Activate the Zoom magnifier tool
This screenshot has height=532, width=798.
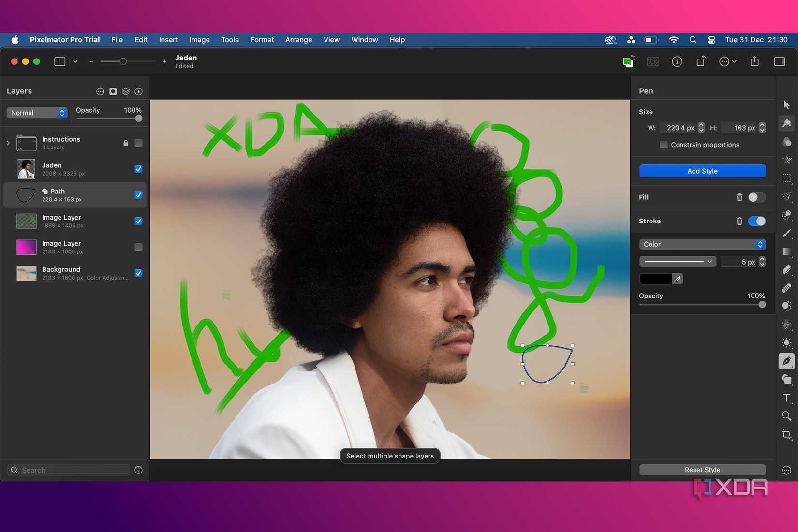pos(786,416)
